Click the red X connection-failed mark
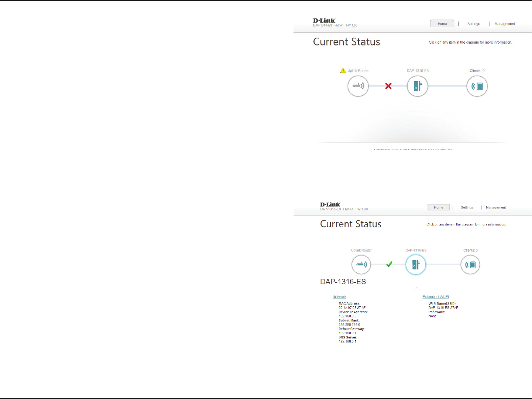 (388, 86)
